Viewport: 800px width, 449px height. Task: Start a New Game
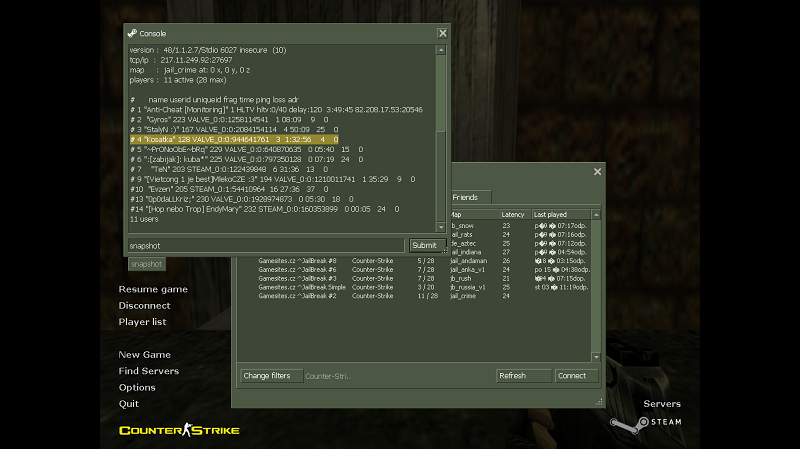pyautogui.click(x=144, y=355)
